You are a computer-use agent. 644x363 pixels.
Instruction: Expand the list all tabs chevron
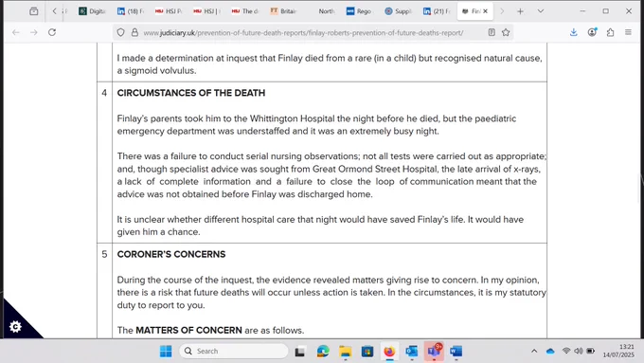click(x=541, y=11)
